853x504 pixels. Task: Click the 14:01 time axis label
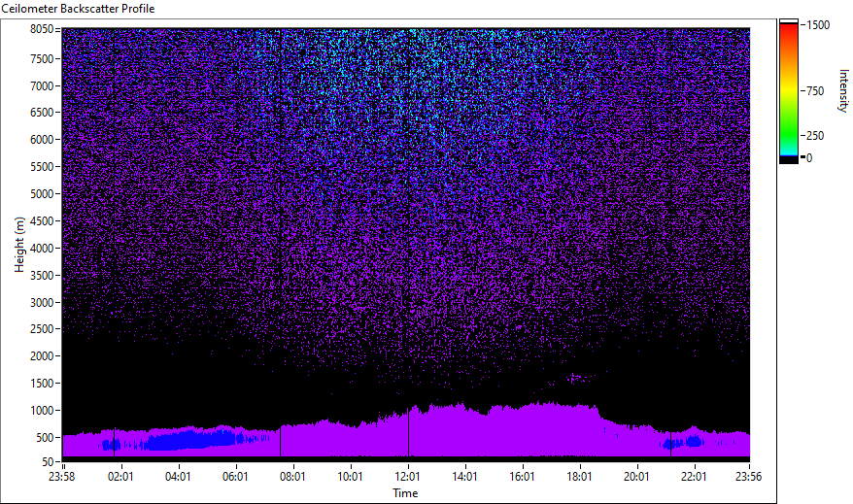pyautogui.click(x=464, y=477)
